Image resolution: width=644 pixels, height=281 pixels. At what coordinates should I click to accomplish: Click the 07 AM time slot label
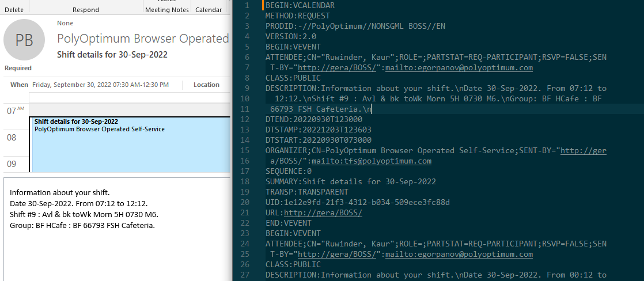coord(15,109)
